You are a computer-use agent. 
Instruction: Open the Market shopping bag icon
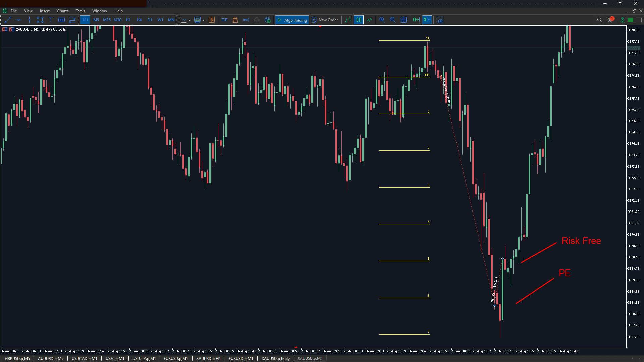(x=235, y=20)
